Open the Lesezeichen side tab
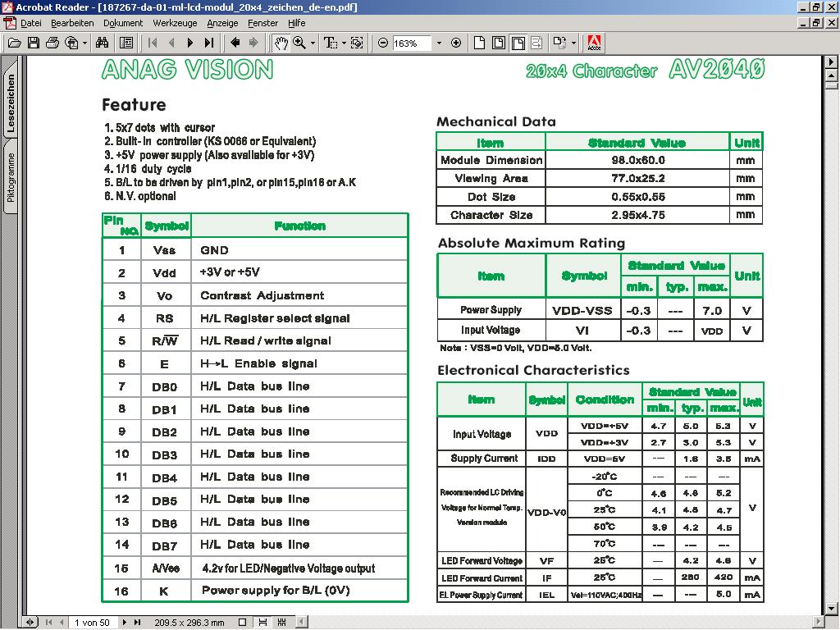 click(10, 98)
